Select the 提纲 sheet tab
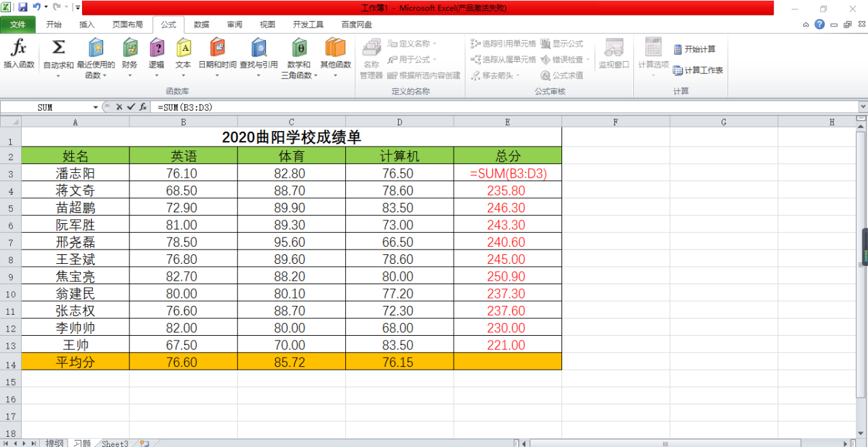This screenshot has width=868, height=447. 54,443
